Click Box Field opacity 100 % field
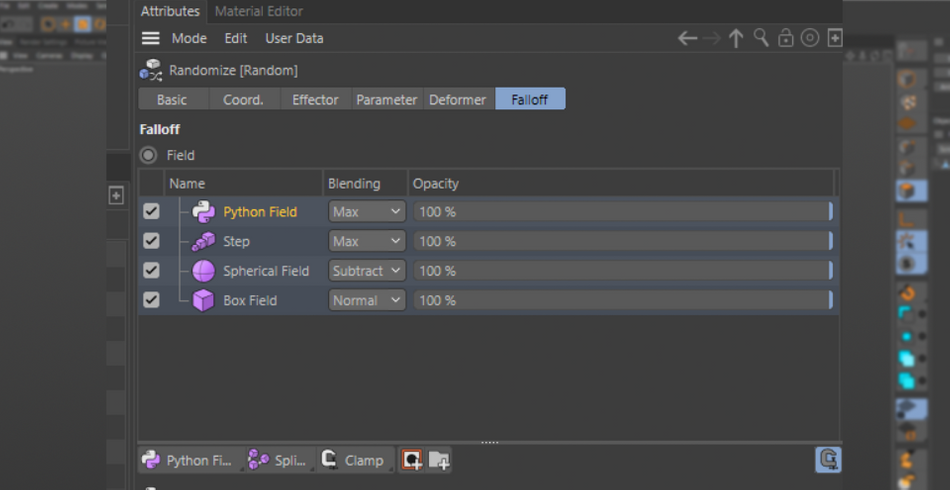Viewport: 950px width, 490px height. pos(623,300)
